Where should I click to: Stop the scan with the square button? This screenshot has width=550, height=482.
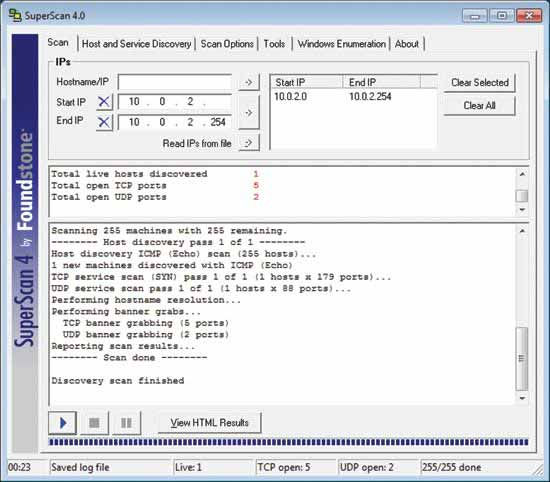pyautogui.click(x=94, y=423)
